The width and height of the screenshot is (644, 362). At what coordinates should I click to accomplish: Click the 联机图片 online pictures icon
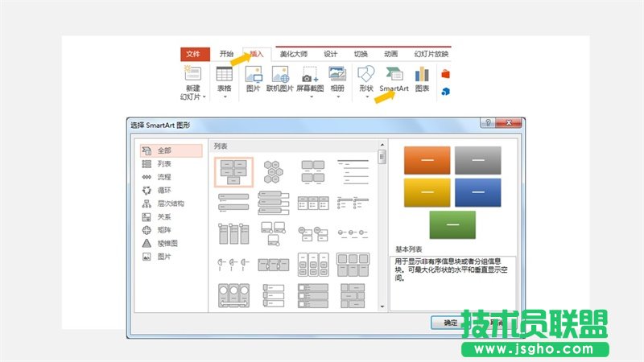[279, 75]
